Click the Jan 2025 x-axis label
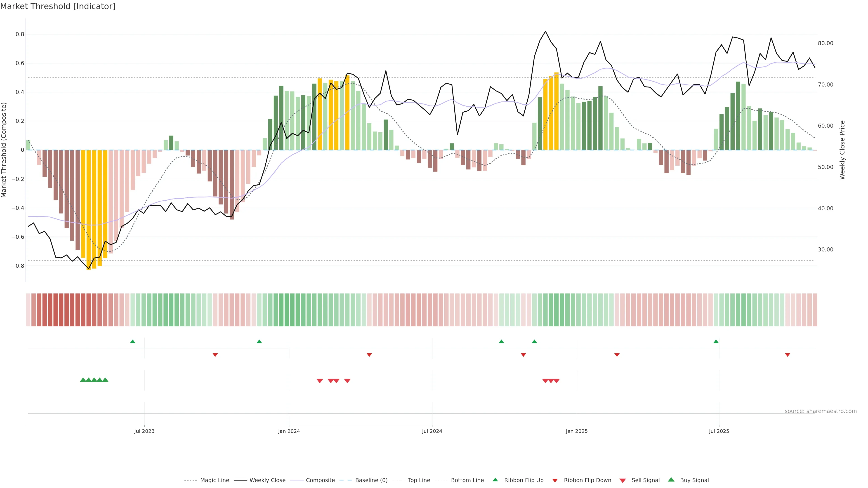 [577, 431]
